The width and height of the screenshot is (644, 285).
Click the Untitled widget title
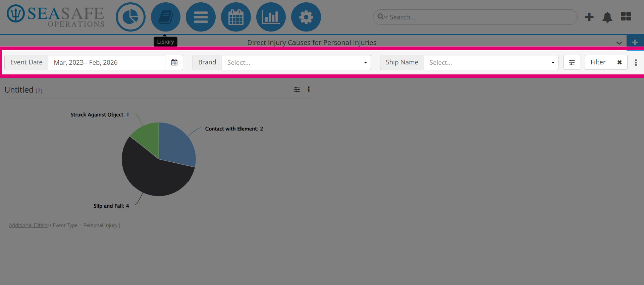[x=19, y=90]
